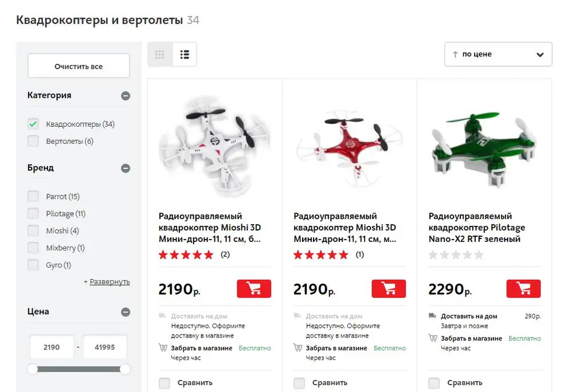Switch to grid view layout
Viewport: 587px width, 392px height.
(x=159, y=54)
